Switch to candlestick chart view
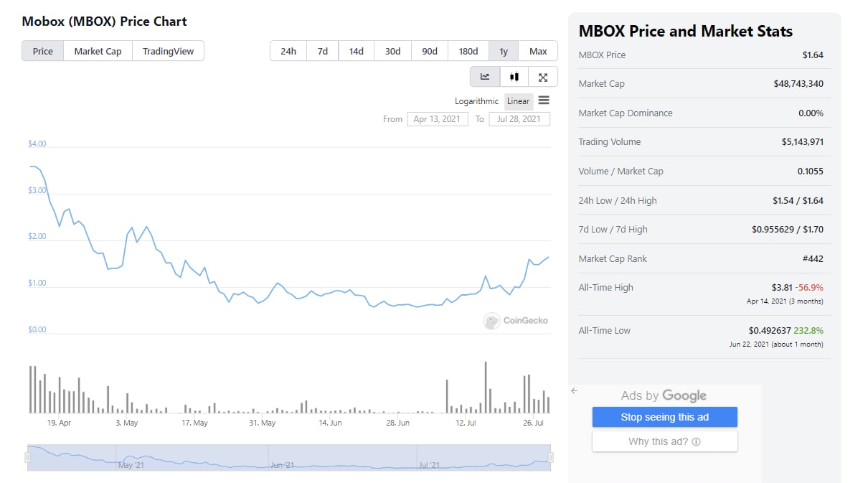This screenshot has height=483, width=868. point(514,77)
